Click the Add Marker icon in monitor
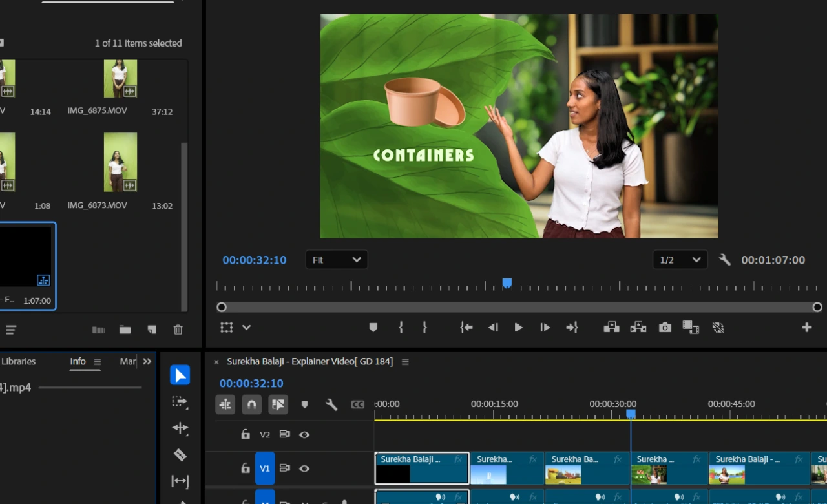The height and width of the screenshot is (504, 827). [373, 328]
